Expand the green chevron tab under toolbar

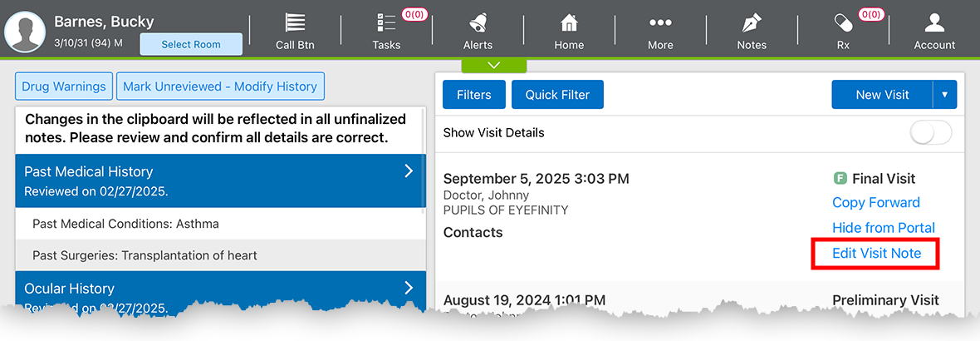coord(494,65)
